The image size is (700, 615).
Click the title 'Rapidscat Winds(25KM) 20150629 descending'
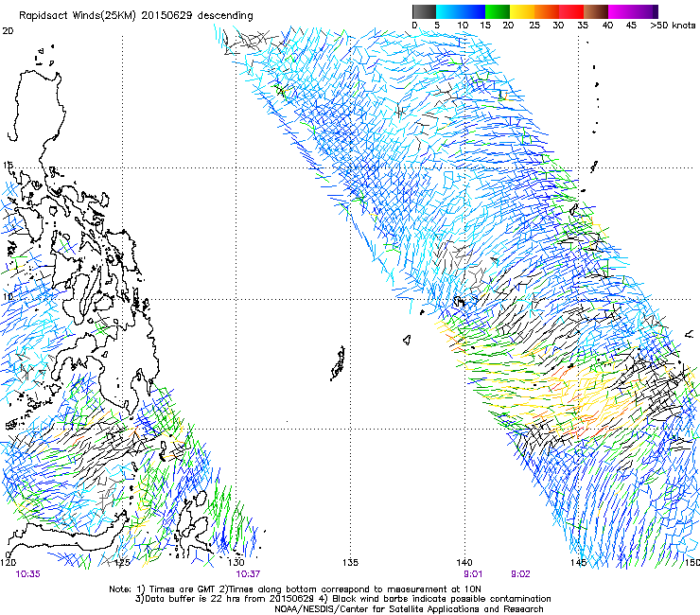pyautogui.click(x=135, y=16)
